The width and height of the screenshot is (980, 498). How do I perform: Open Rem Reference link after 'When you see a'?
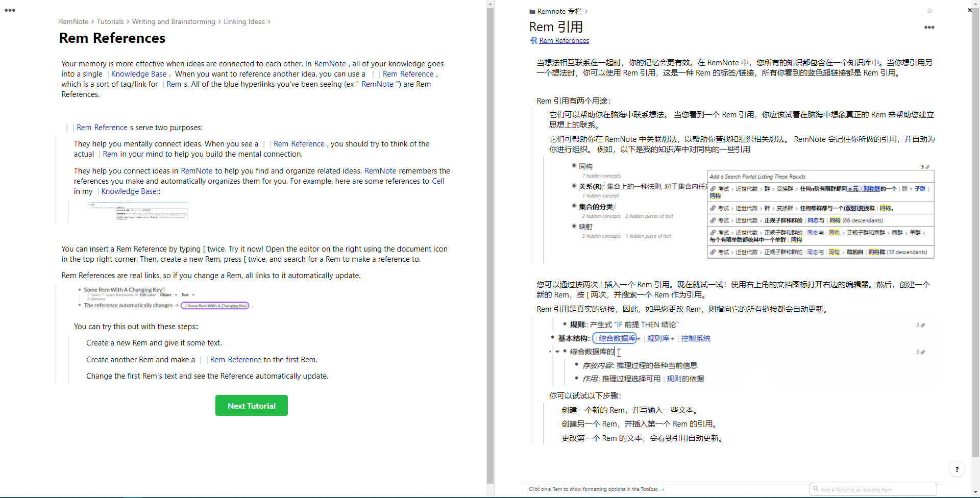pyautogui.click(x=299, y=144)
